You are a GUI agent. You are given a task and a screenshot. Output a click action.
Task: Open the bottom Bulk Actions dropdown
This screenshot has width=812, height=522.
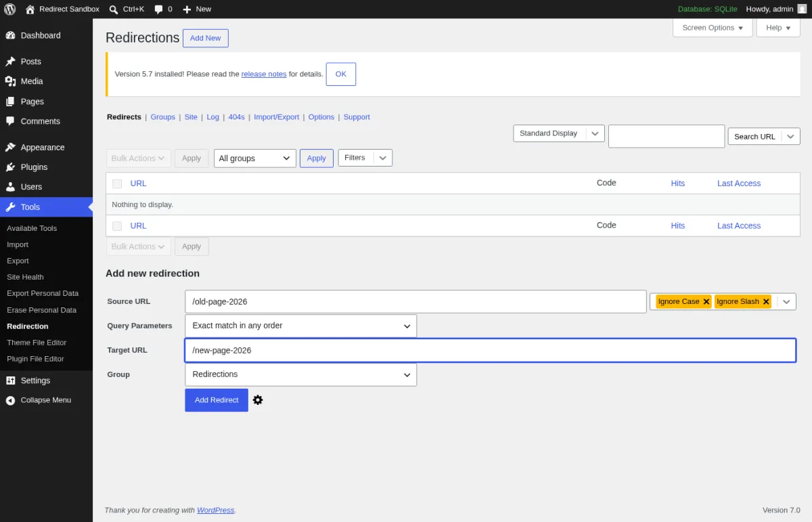(x=139, y=246)
